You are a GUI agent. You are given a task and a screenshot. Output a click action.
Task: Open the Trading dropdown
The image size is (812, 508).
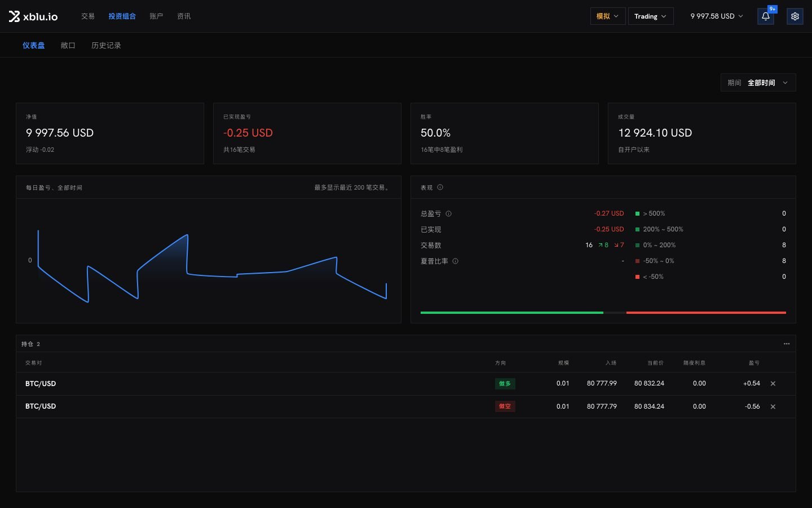650,16
